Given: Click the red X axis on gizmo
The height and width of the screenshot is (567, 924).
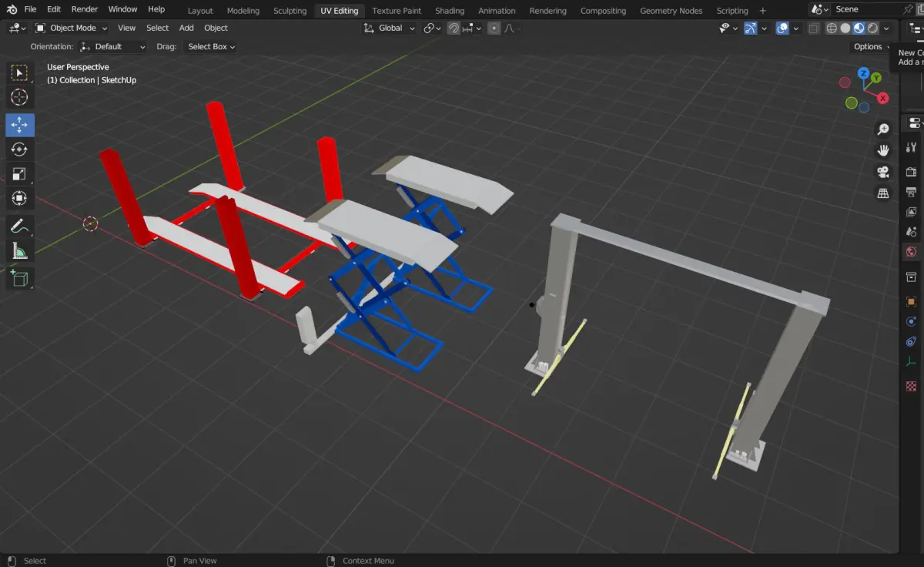Looking at the screenshot, I should (883, 98).
